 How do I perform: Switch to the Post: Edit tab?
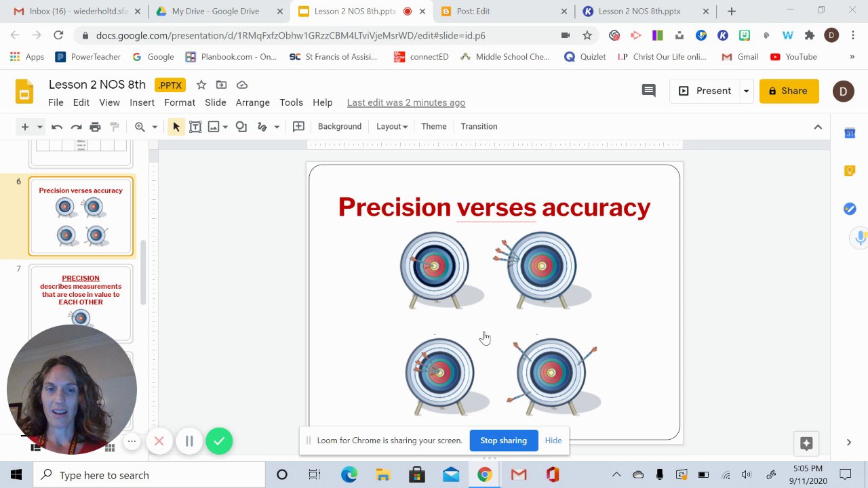tap(504, 12)
